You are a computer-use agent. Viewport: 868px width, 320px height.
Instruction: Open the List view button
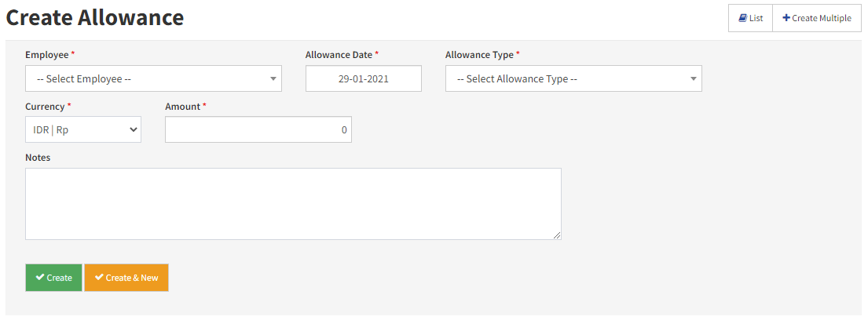tap(750, 18)
